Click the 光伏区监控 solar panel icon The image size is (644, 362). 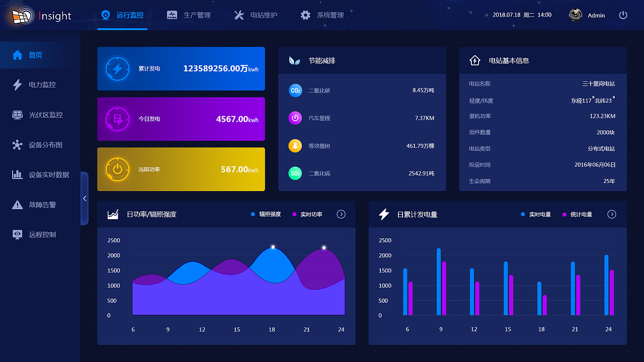[18, 115]
